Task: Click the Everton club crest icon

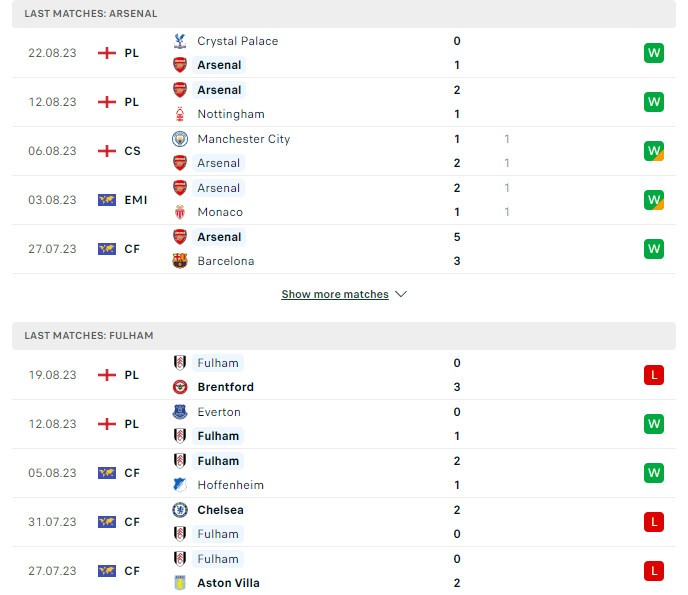Action: click(x=180, y=412)
